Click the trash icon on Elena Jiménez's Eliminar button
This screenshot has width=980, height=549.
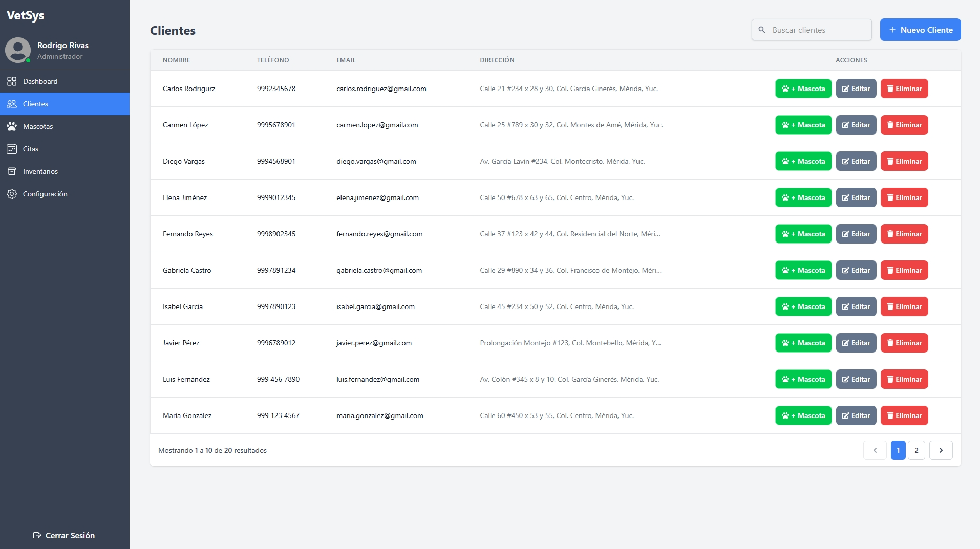tap(890, 197)
